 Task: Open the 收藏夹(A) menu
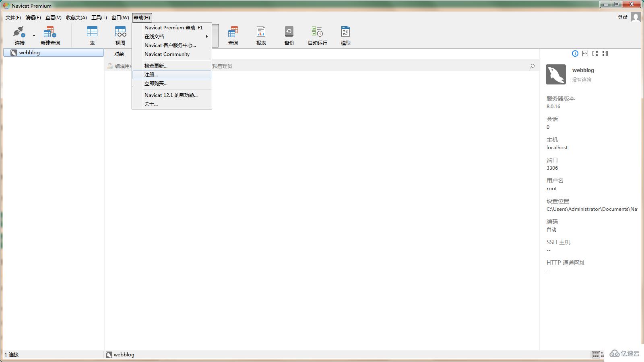click(x=76, y=17)
